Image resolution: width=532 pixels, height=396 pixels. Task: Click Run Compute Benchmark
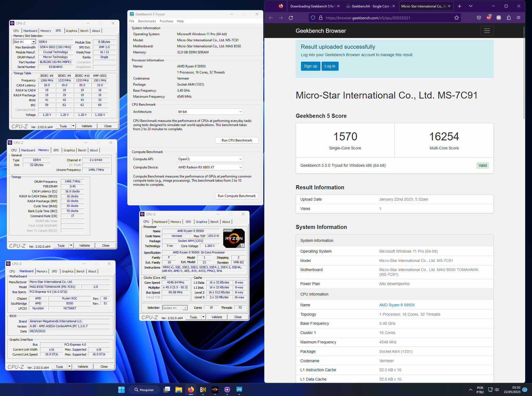coord(237,196)
